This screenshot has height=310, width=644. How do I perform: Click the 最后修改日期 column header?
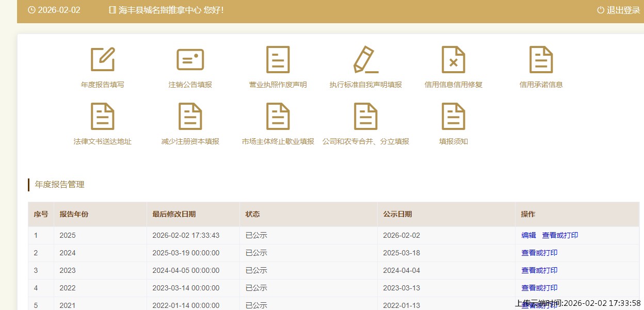pos(174,215)
